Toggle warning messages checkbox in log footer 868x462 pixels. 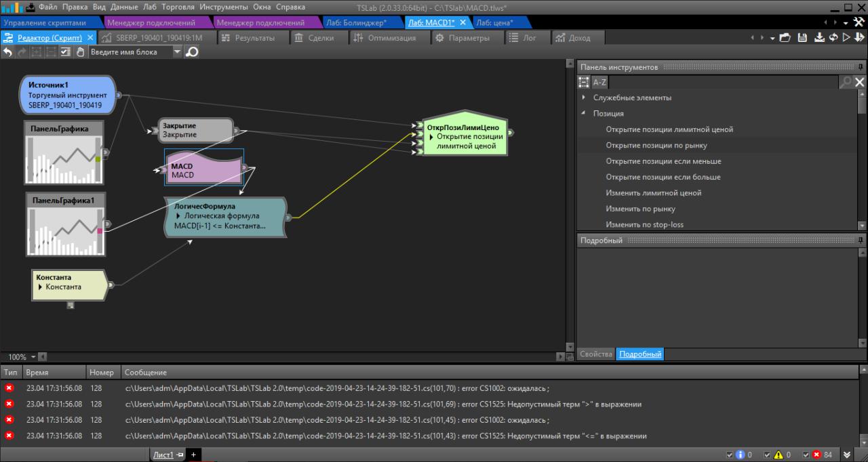(x=768, y=455)
